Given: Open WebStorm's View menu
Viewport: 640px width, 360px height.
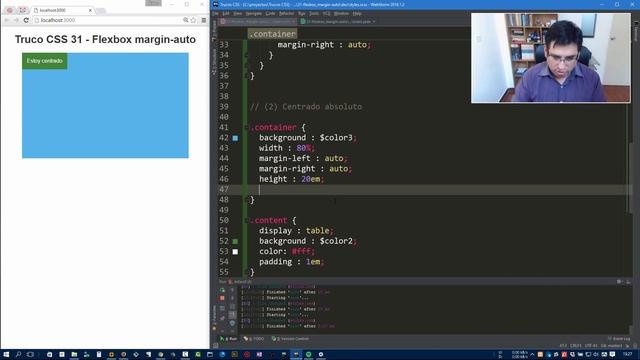Looking at the screenshot, I should tap(237, 13).
